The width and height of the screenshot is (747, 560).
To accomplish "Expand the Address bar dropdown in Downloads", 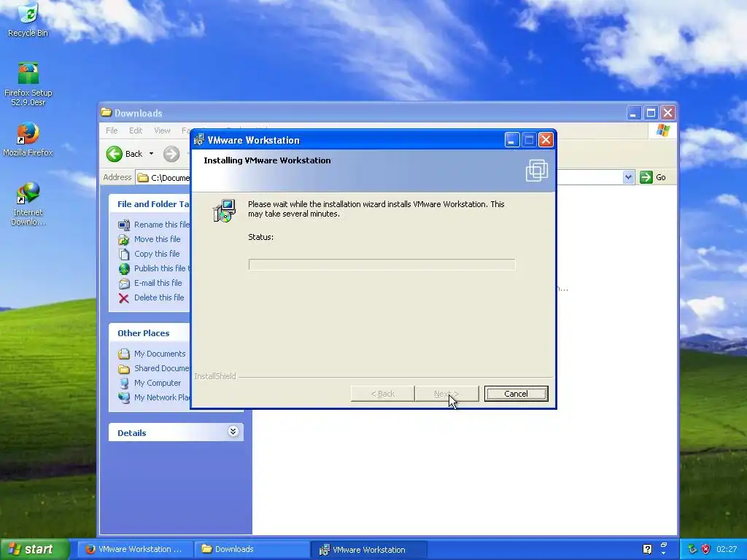I will (x=628, y=177).
